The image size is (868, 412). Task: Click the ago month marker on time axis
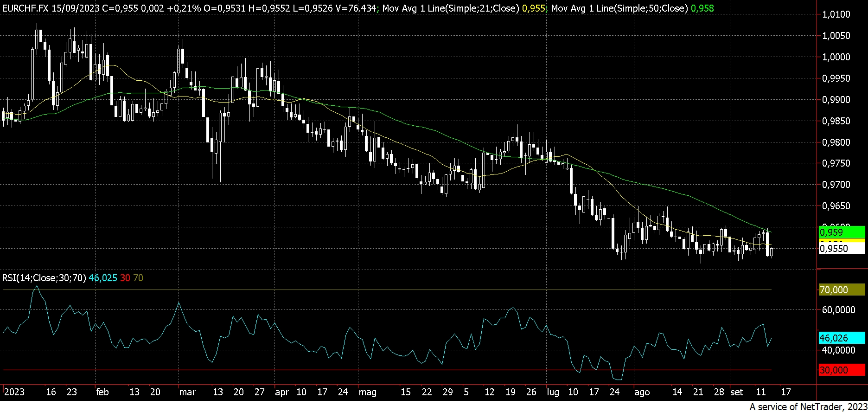[x=642, y=392]
